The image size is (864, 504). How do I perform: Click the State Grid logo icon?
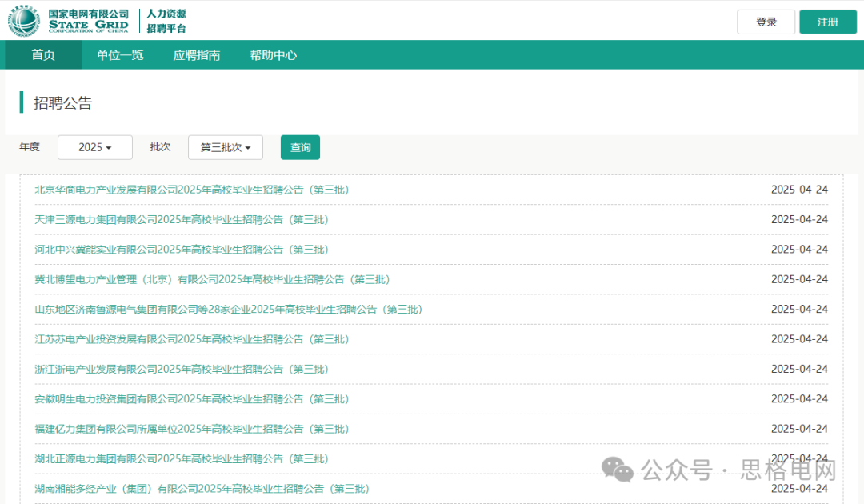tap(23, 21)
